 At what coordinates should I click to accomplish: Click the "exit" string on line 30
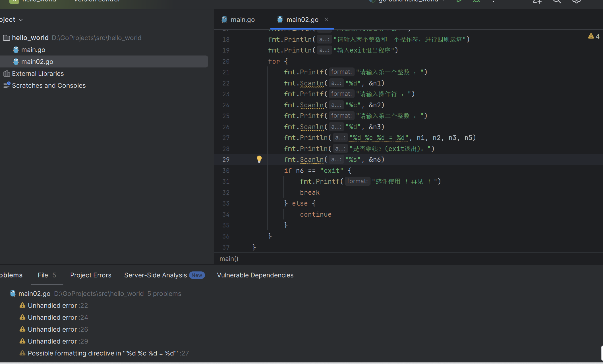click(331, 171)
